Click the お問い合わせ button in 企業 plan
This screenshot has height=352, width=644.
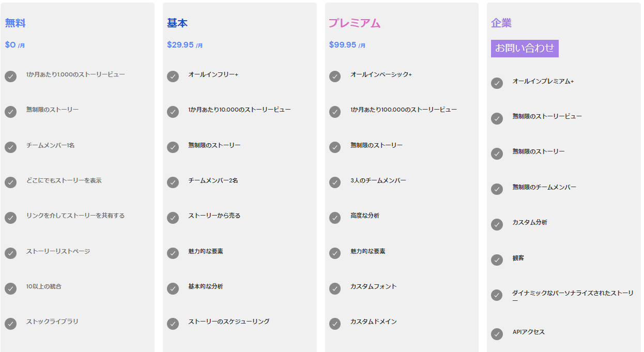click(525, 49)
